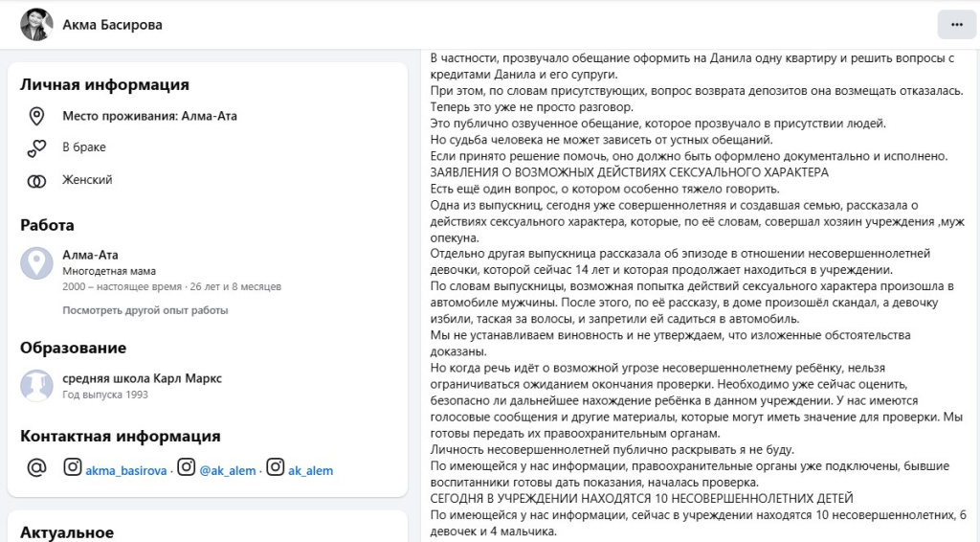Click the Многодетная мама job title
Image resolution: width=980 pixels, height=542 pixels.
[109, 271]
